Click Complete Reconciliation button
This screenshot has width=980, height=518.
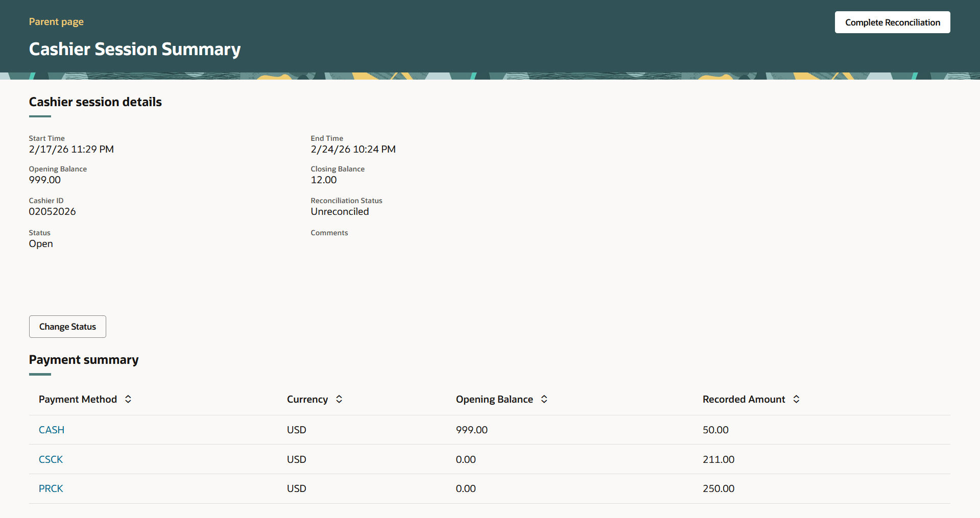pos(892,22)
